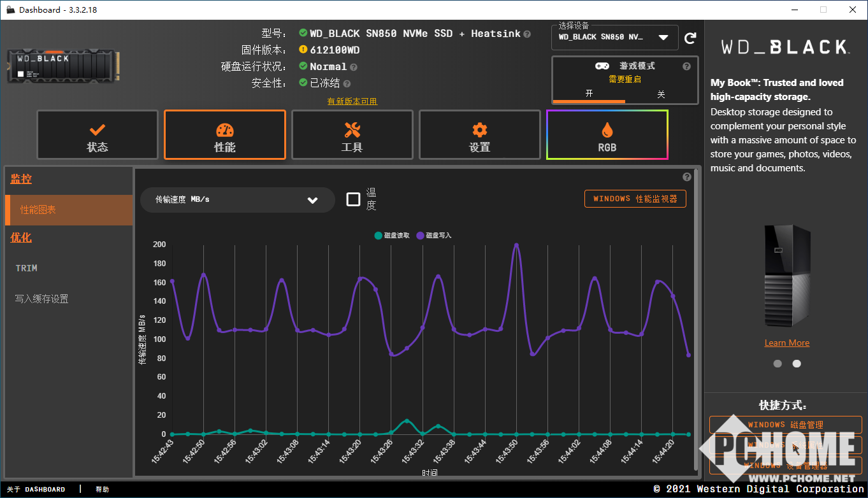Select first carousel dot in ad panel

(778, 364)
